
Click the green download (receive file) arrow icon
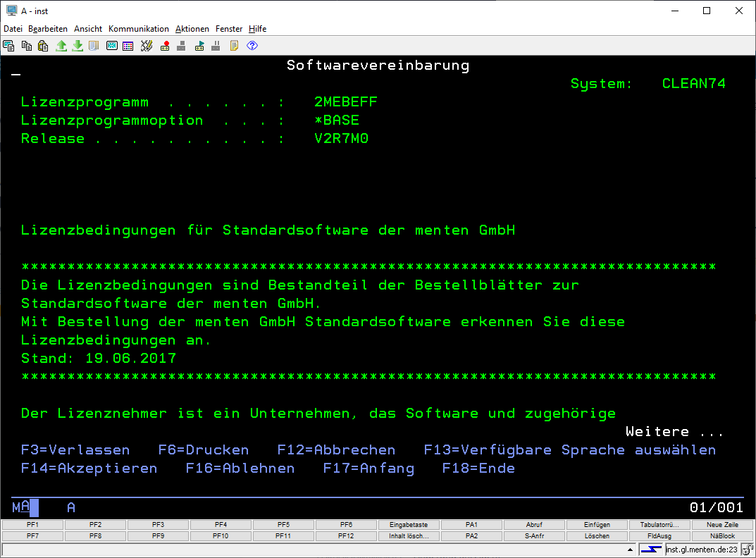(x=78, y=46)
